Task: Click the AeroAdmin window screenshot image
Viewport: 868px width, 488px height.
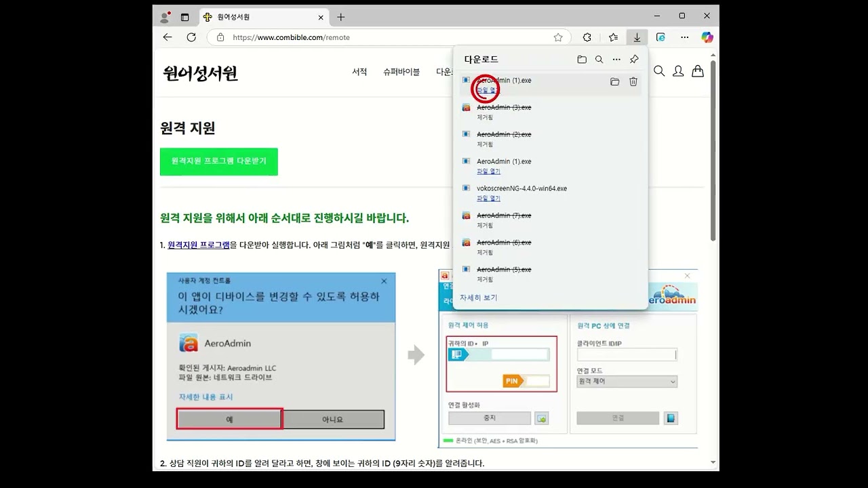Action: click(568, 358)
